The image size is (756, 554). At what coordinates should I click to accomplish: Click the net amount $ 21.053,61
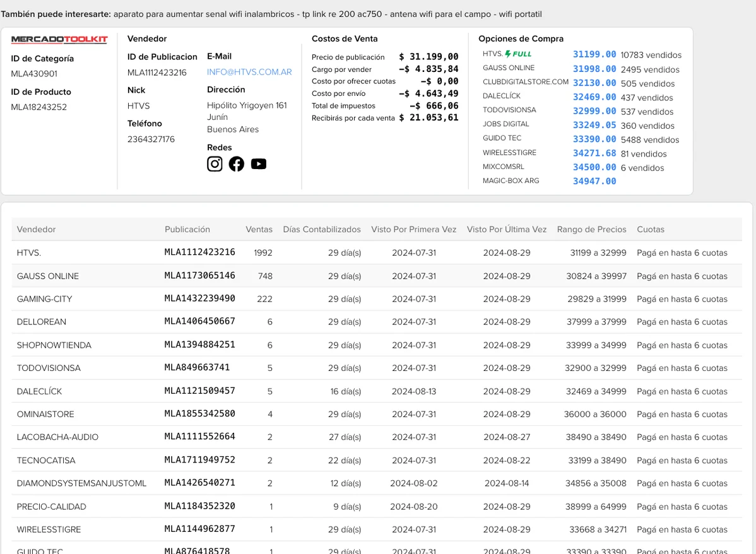coord(428,117)
